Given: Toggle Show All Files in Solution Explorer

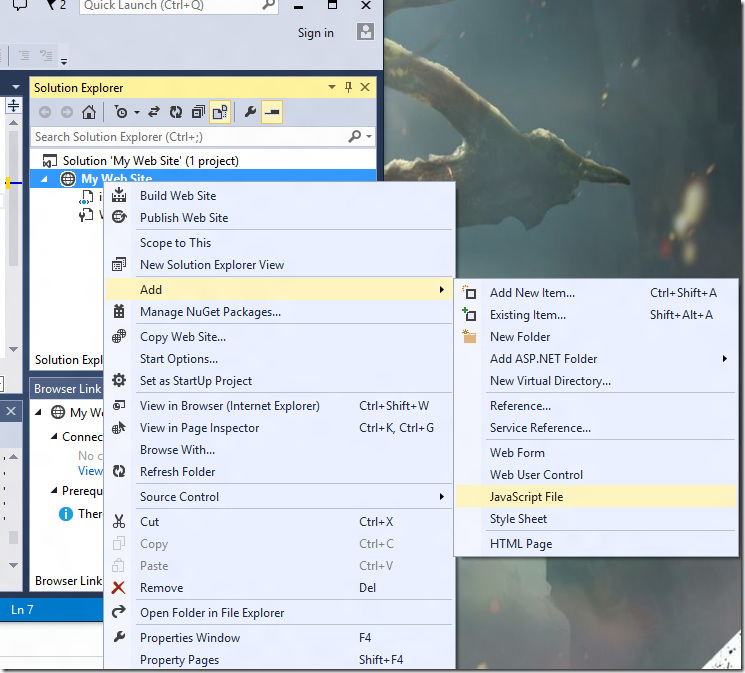Looking at the screenshot, I should (x=220, y=112).
